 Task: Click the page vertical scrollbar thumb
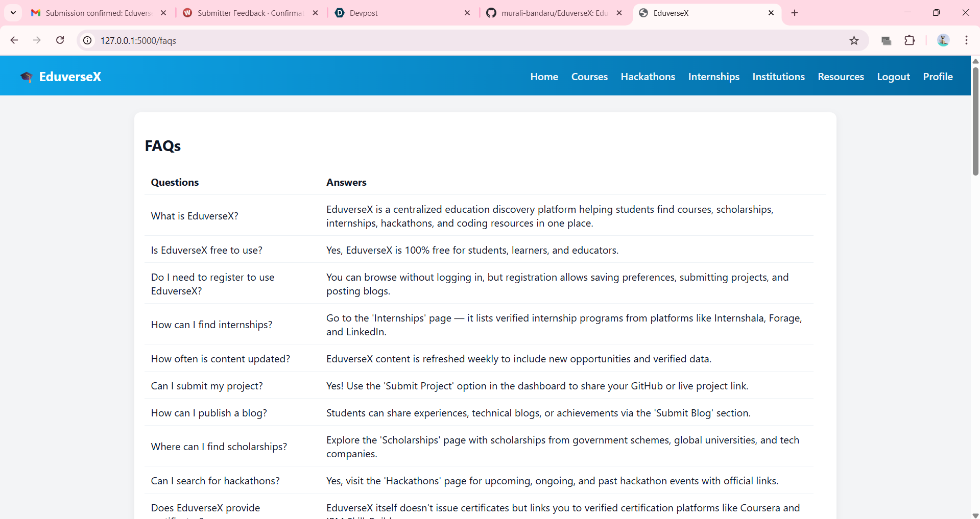pos(975,121)
